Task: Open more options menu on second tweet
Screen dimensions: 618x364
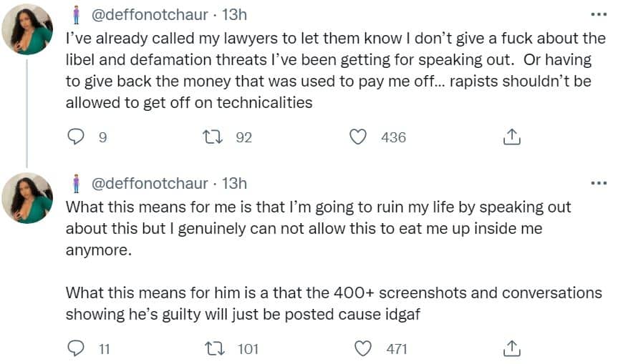Action: (x=599, y=183)
